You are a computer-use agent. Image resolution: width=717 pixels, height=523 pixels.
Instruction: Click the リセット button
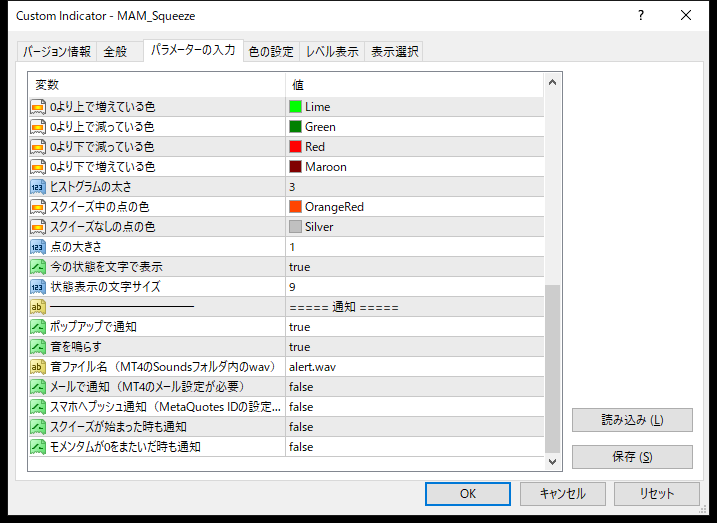click(657, 494)
